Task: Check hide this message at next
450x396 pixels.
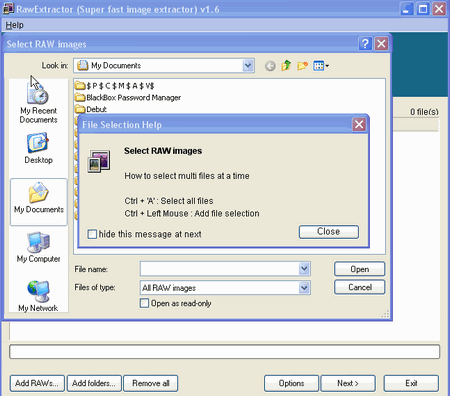Action: (x=92, y=234)
